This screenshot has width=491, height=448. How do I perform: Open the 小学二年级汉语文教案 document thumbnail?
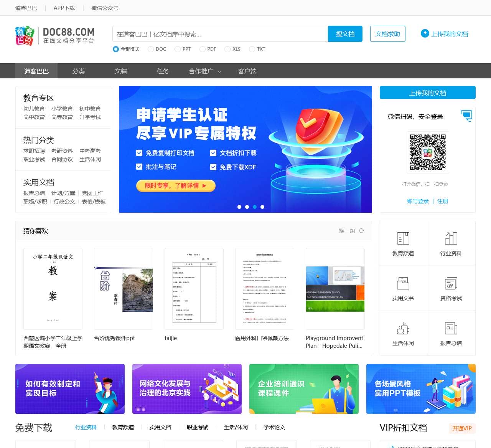click(53, 289)
